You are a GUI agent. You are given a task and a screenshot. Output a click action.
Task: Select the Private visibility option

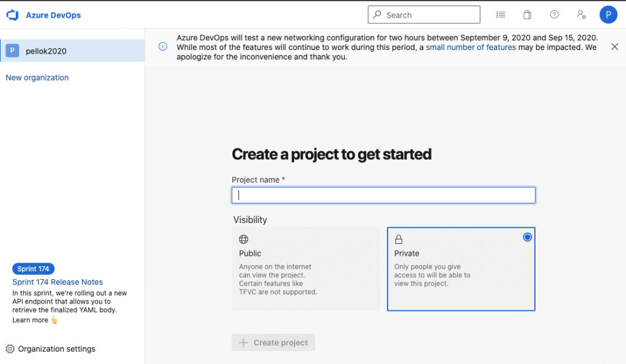[461, 269]
